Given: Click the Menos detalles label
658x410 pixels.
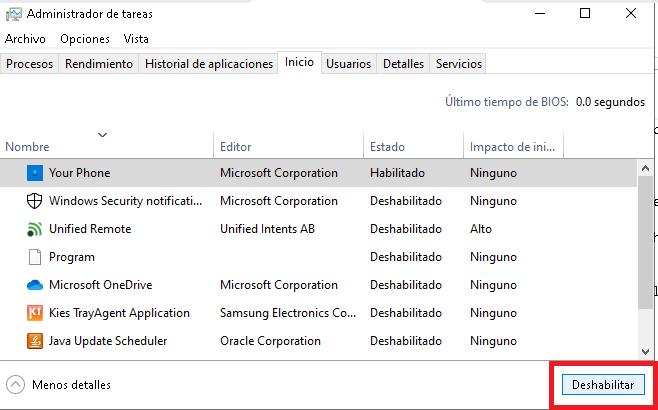Looking at the screenshot, I should pos(71,385).
